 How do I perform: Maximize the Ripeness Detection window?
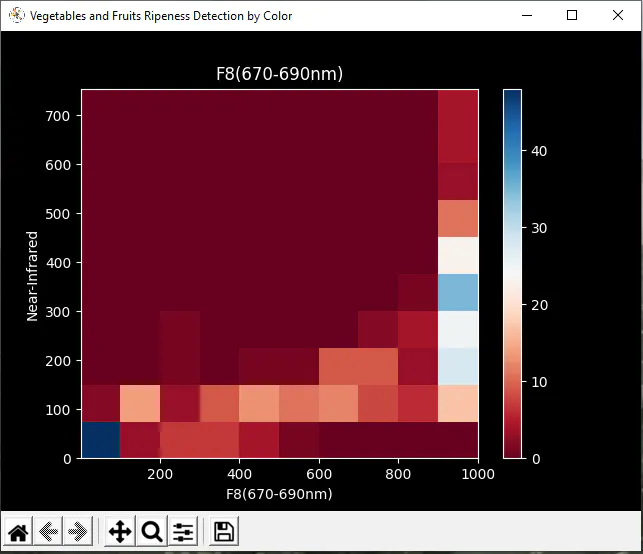(572, 16)
